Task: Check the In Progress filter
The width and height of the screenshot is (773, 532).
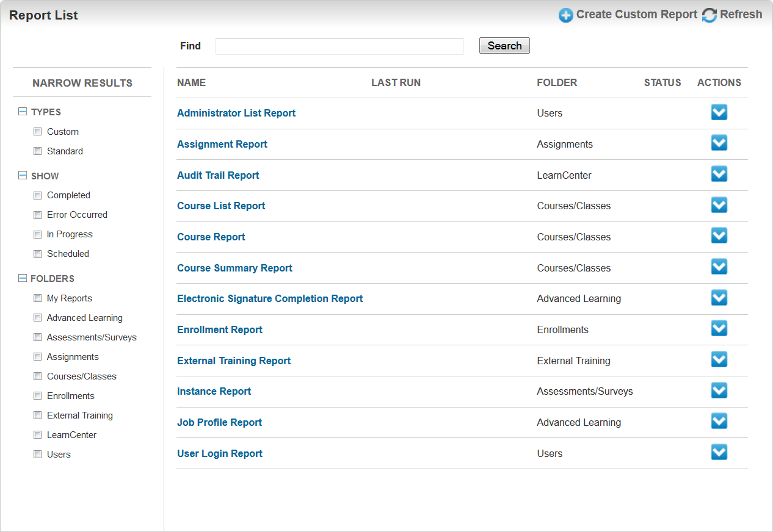Action: pos(38,234)
